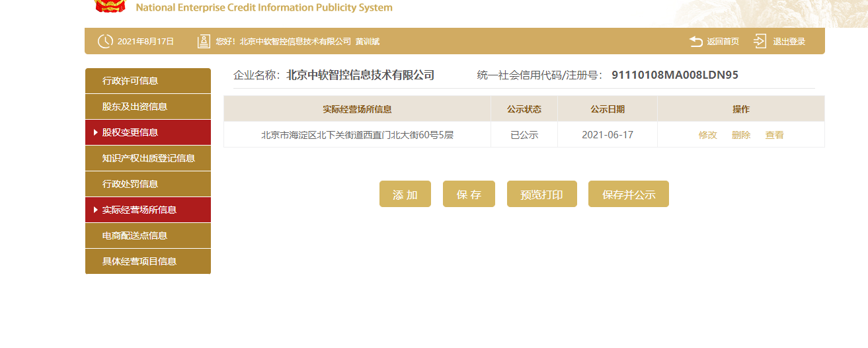The height and width of the screenshot is (348, 868).
Task: Click the 操作 column header
Action: (741, 109)
